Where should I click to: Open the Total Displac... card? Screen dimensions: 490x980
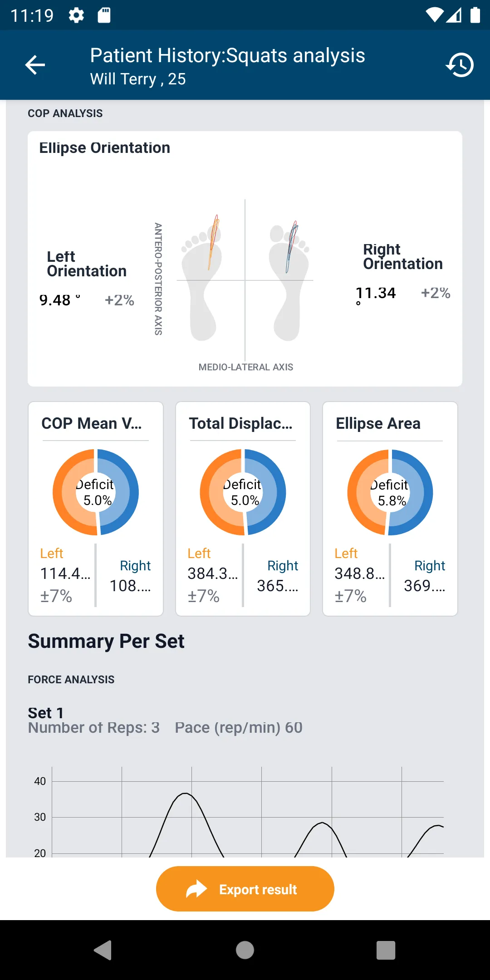tap(243, 509)
